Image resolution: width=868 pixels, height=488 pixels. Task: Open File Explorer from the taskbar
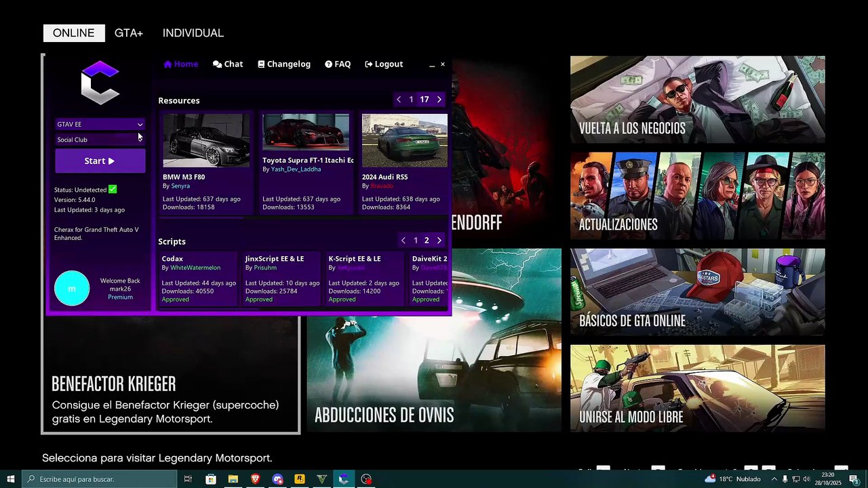point(233,479)
